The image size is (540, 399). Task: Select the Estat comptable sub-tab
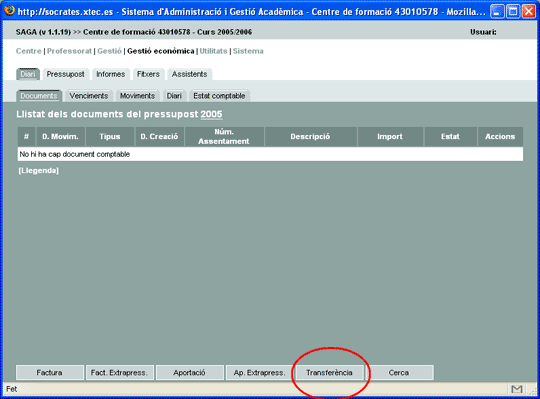tap(219, 96)
